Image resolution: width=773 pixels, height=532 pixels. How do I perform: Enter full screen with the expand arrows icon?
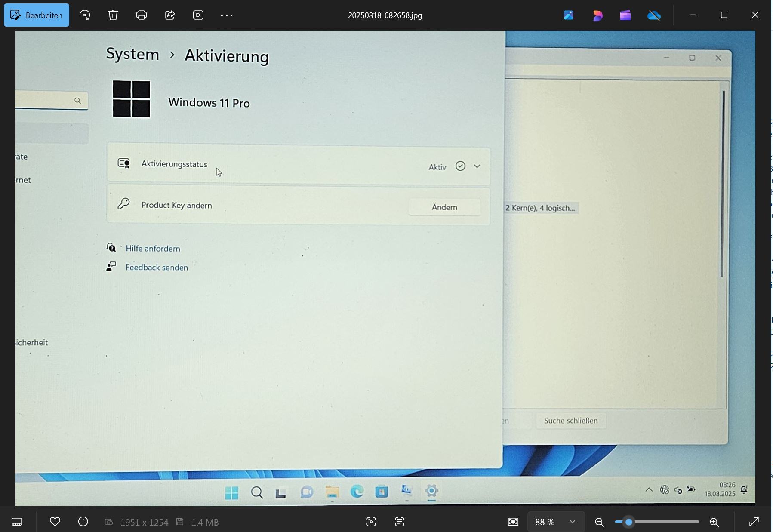pos(754,522)
